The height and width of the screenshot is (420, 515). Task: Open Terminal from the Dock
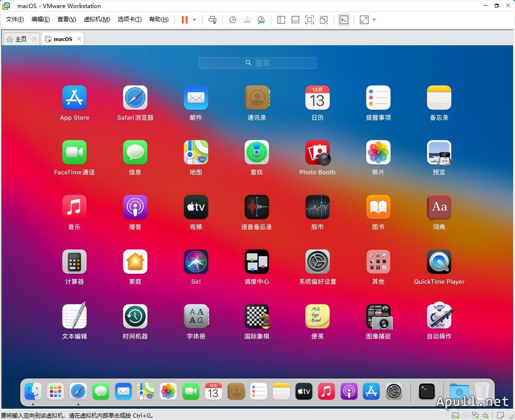426,391
